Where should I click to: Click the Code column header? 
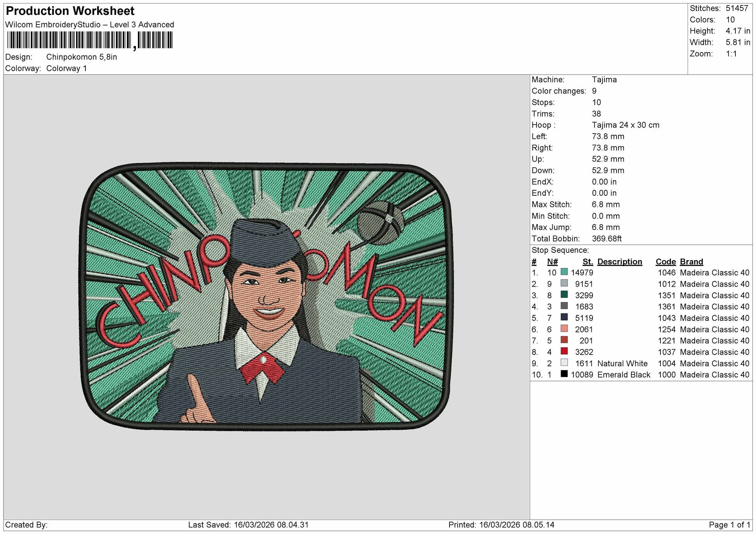click(665, 262)
